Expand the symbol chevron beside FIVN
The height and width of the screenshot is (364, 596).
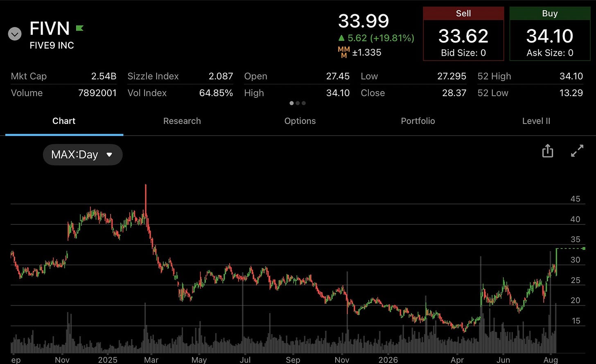(x=15, y=34)
